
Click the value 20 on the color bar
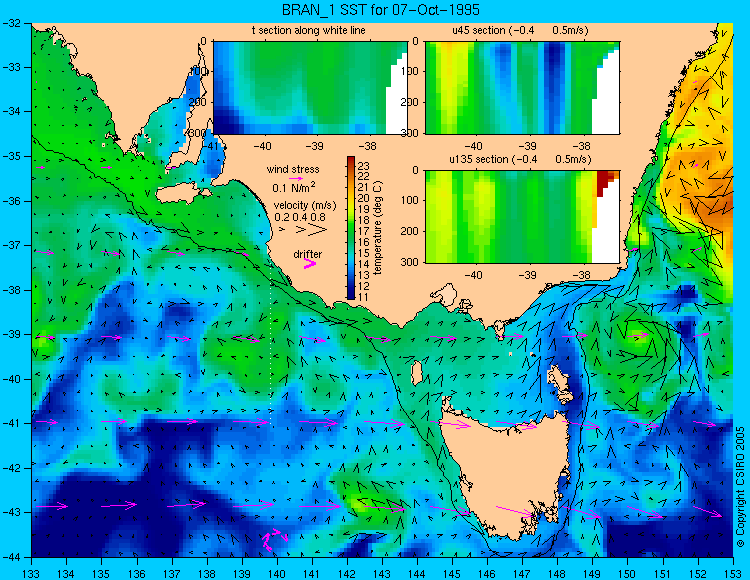[364, 199]
